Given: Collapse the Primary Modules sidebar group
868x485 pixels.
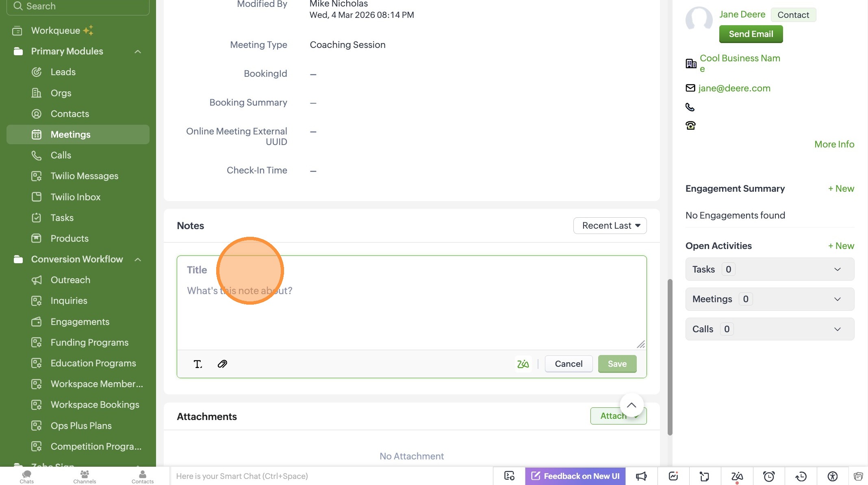Looking at the screenshot, I should pos(138,52).
